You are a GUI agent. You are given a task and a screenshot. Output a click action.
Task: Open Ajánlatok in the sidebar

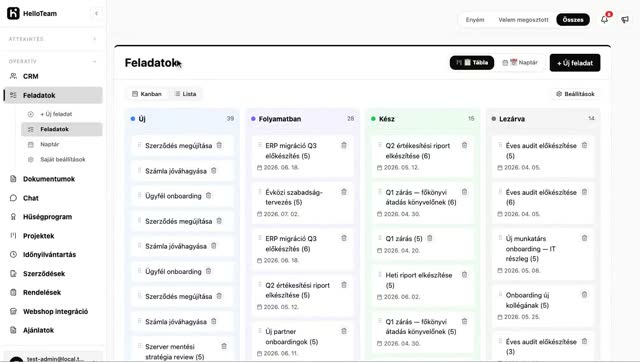pyautogui.click(x=53, y=330)
